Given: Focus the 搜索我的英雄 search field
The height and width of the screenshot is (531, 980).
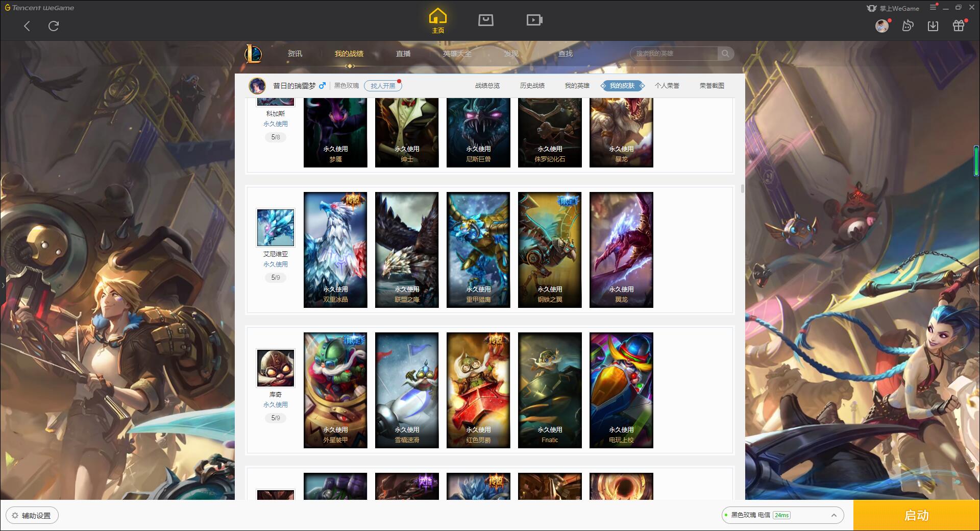Looking at the screenshot, I should click(x=674, y=54).
